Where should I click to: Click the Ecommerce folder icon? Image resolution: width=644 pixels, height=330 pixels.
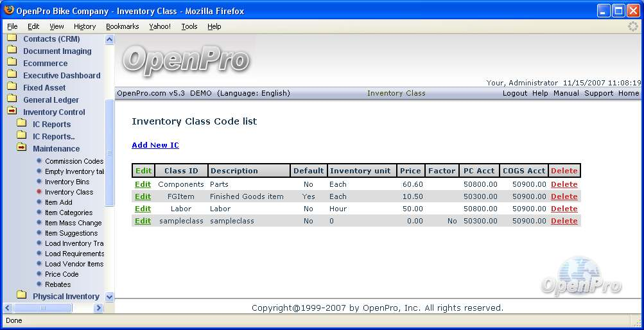[x=12, y=63]
